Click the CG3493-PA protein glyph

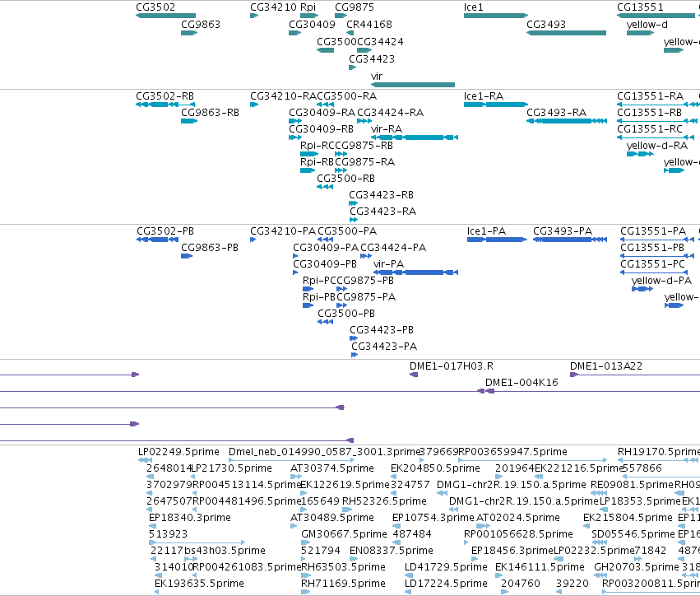coord(570,240)
